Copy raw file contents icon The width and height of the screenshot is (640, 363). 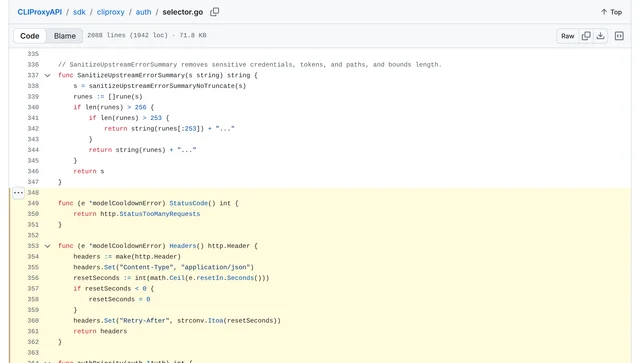(586, 36)
